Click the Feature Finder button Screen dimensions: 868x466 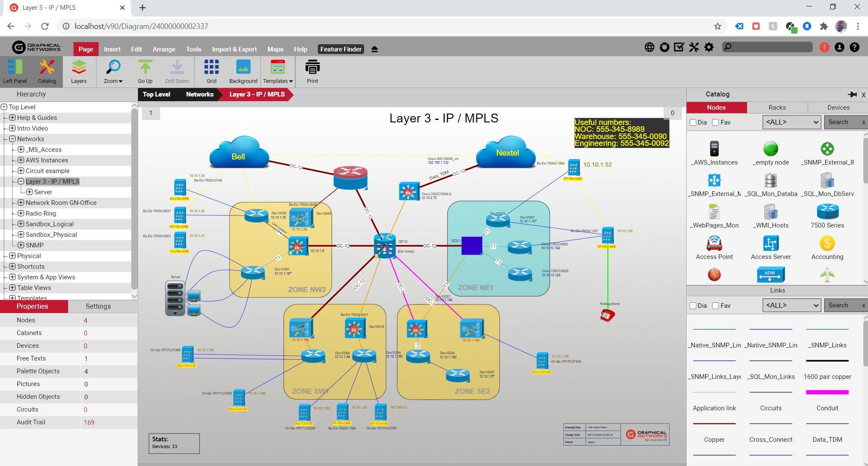point(341,49)
